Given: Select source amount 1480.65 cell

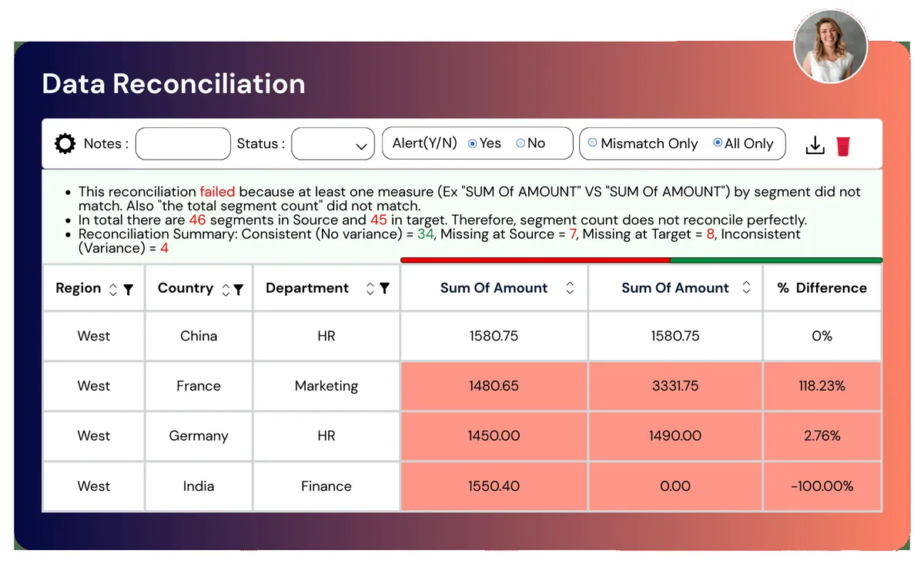Looking at the screenshot, I should [494, 386].
